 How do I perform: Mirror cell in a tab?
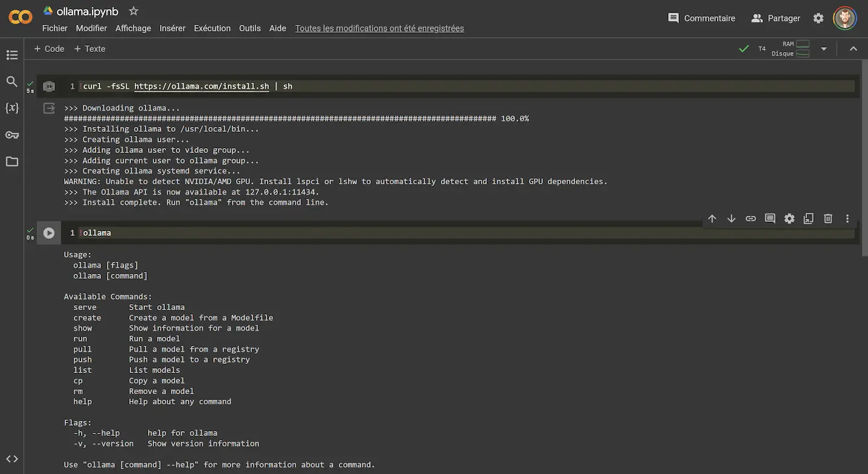pos(809,219)
